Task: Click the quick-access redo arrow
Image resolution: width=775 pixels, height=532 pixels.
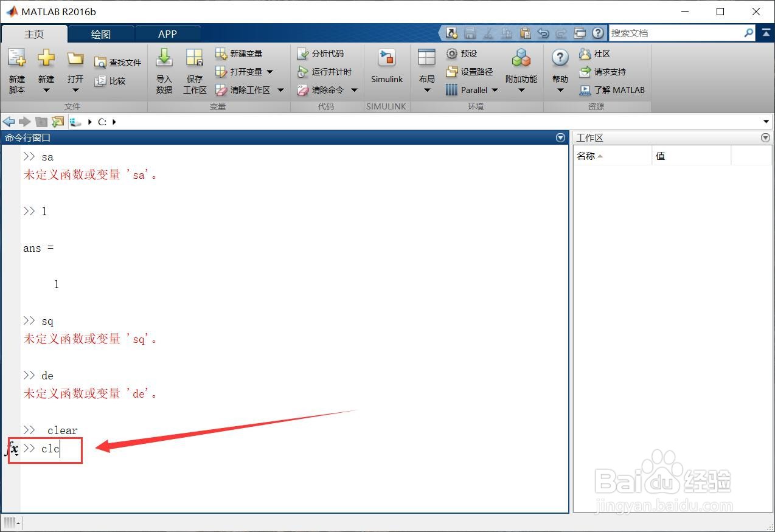Action: tap(561, 33)
